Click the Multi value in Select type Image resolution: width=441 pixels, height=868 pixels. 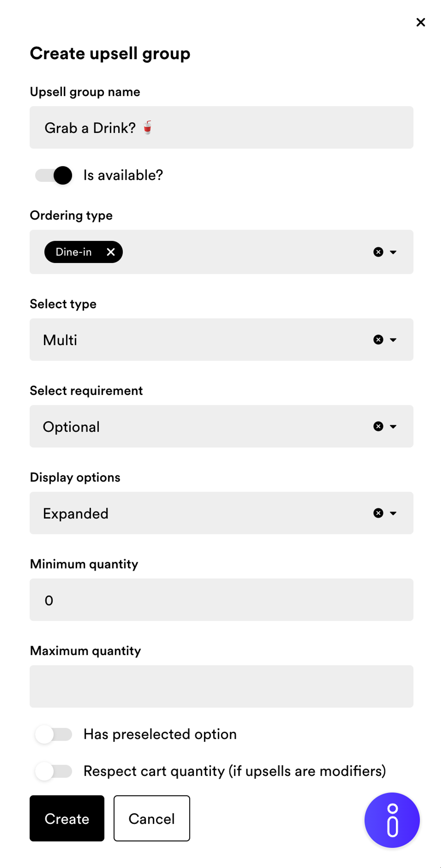pyautogui.click(x=60, y=340)
